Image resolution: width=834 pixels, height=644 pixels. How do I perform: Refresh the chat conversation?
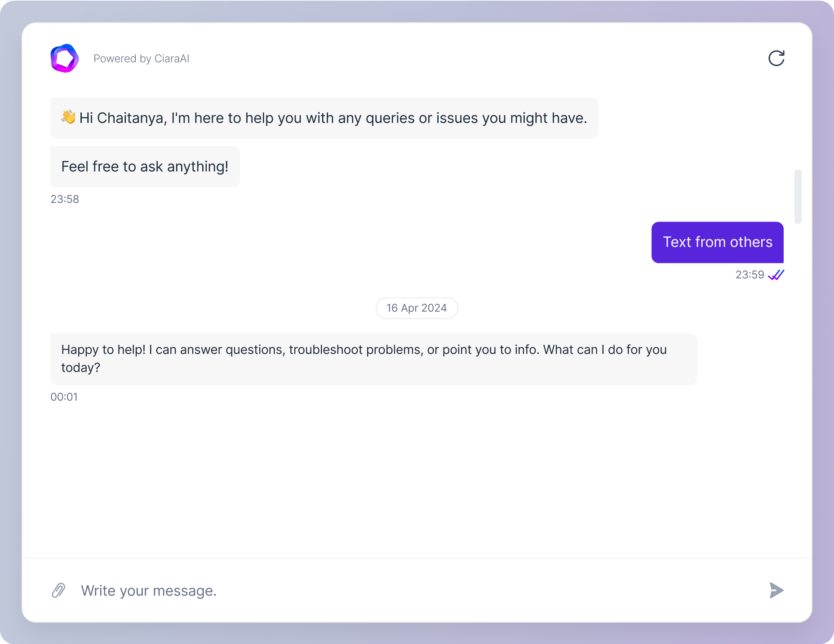[x=776, y=58]
